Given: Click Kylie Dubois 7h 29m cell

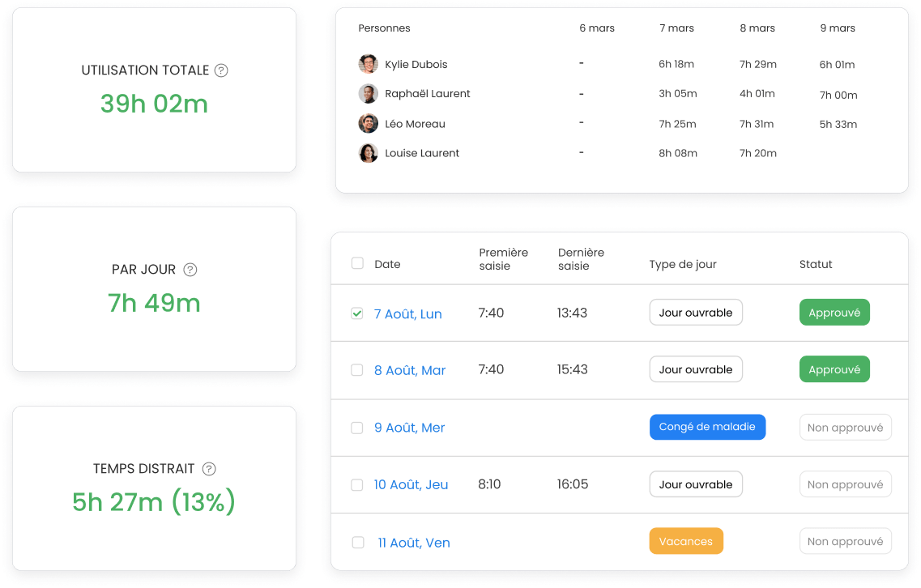Looking at the screenshot, I should click(757, 65).
